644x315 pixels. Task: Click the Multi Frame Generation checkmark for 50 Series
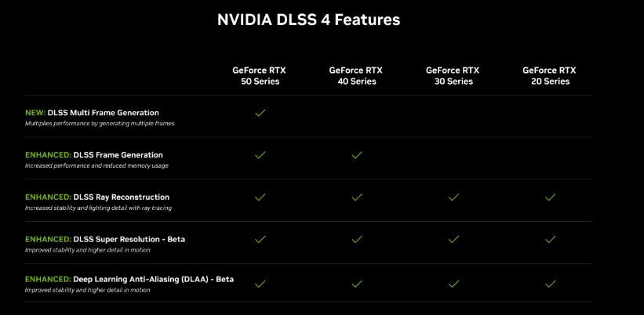point(260,113)
